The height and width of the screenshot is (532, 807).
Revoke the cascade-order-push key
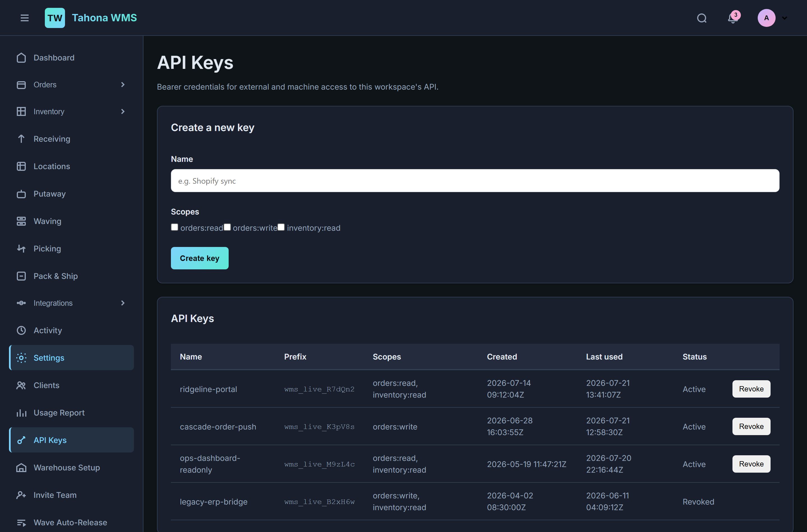pyautogui.click(x=751, y=426)
